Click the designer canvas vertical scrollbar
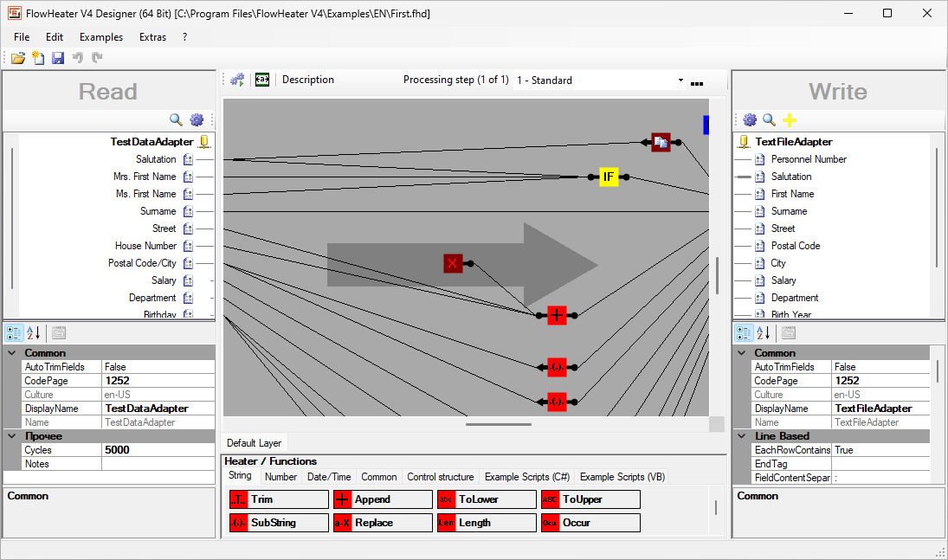The width and height of the screenshot is (948, 560). point(717,275)
